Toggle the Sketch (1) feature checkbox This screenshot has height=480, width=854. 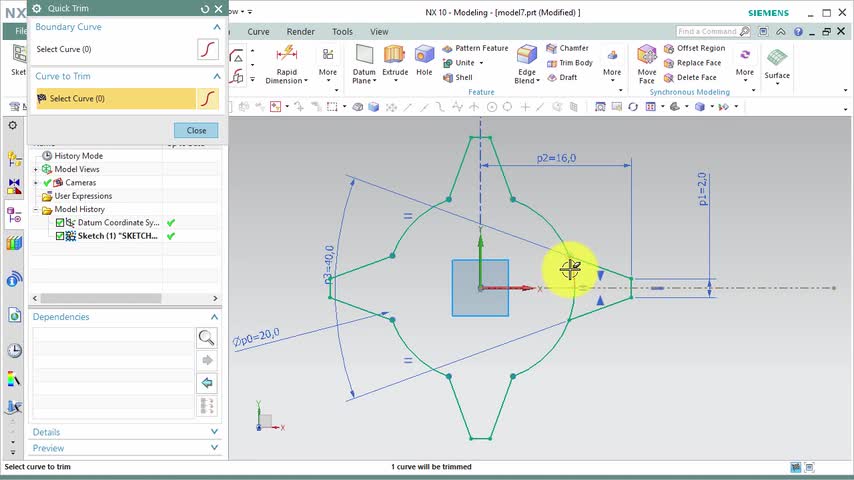(60, 236)
